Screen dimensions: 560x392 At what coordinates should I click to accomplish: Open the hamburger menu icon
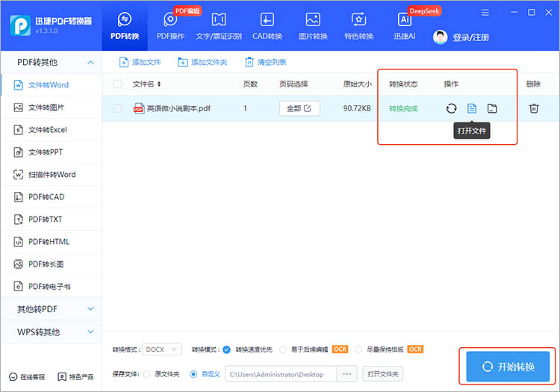point(485,13)
